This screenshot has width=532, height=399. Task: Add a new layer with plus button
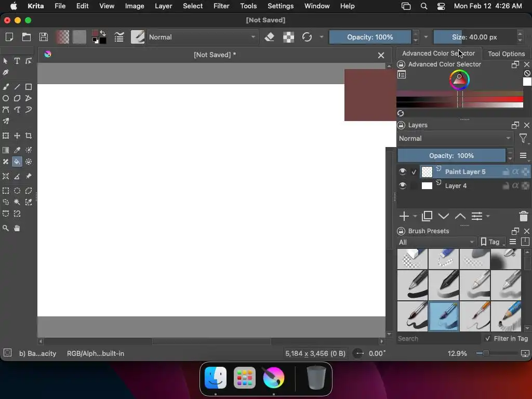click(x=404, y=216)
